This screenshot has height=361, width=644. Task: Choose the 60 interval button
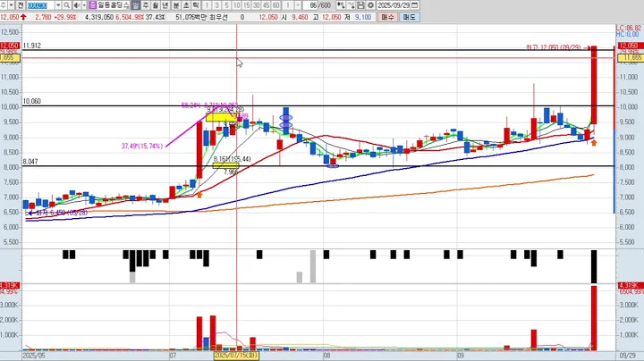(276, 5)
